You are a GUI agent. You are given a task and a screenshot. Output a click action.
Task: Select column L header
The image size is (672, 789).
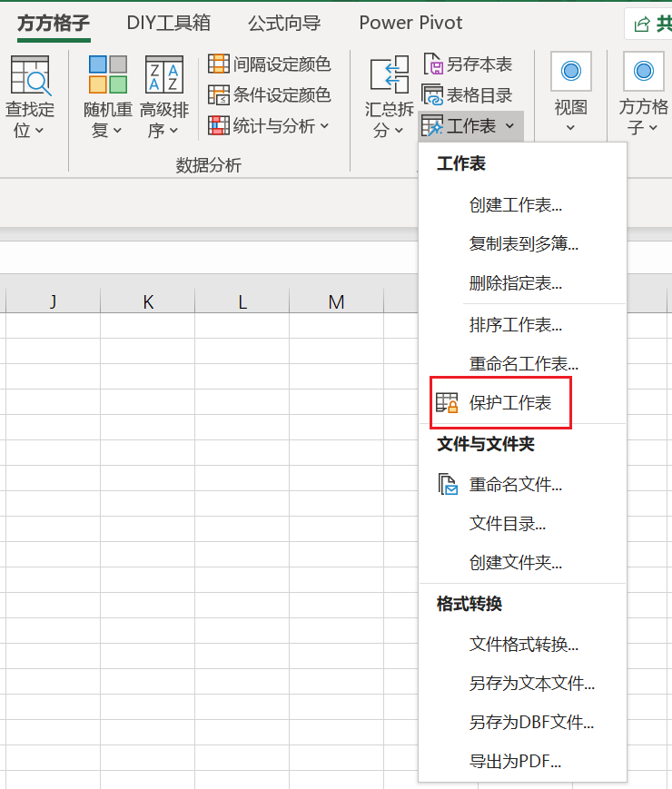tap(242, 301)
